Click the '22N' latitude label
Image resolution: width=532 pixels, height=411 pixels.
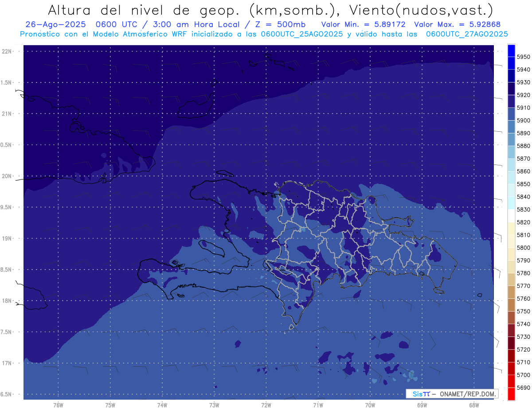tap(7, 51)
